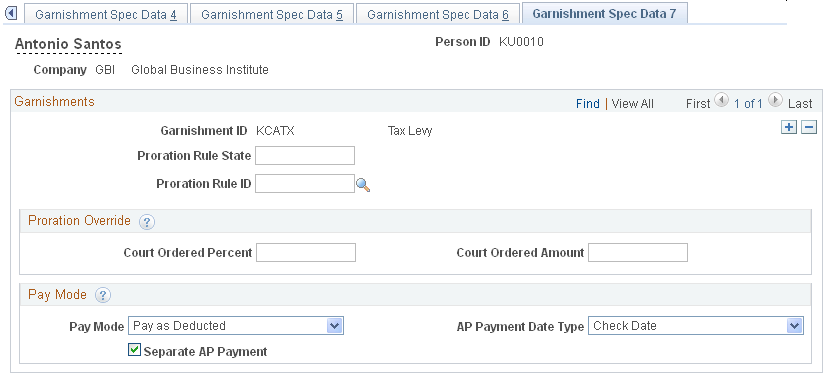
Task: Click View All in Garnishments header
Action: 632,104
